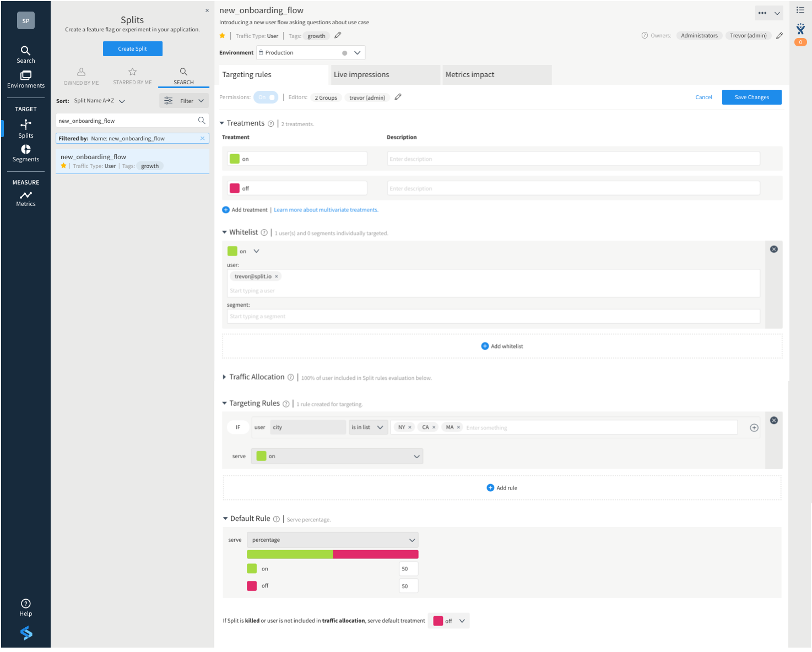Screen dimensions: 812x652
Task: Click the pink swatch of the off treatment
Action: pos(235,188)
